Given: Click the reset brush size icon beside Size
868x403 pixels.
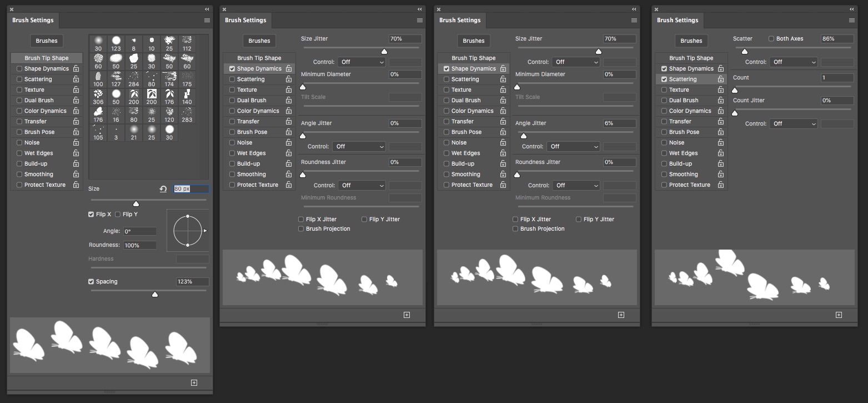Looking at the screenshot, I should [163, 189].
